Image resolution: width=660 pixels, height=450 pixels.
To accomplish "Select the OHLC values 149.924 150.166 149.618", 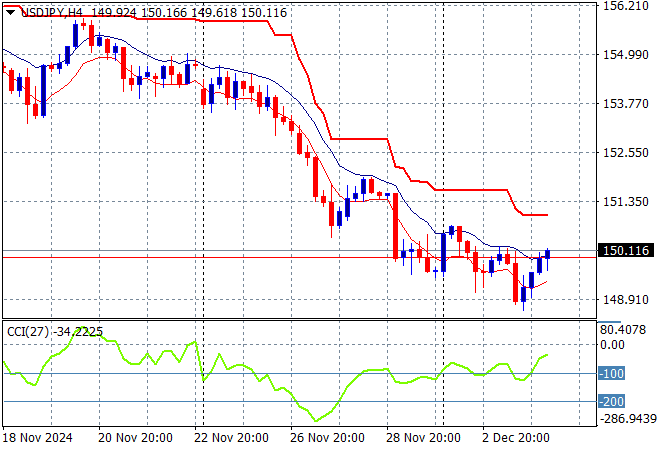I will click(164, 13).
